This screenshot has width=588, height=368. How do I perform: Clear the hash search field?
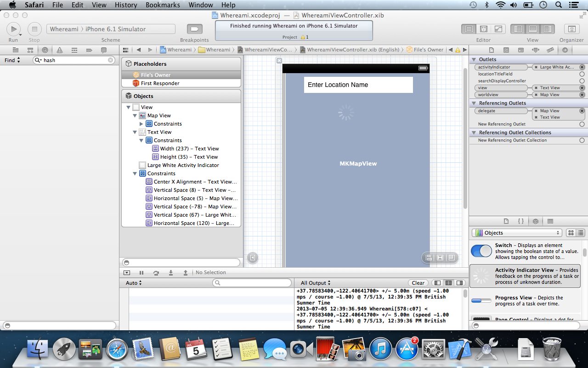pyautogui.click(x=111, y=60)
